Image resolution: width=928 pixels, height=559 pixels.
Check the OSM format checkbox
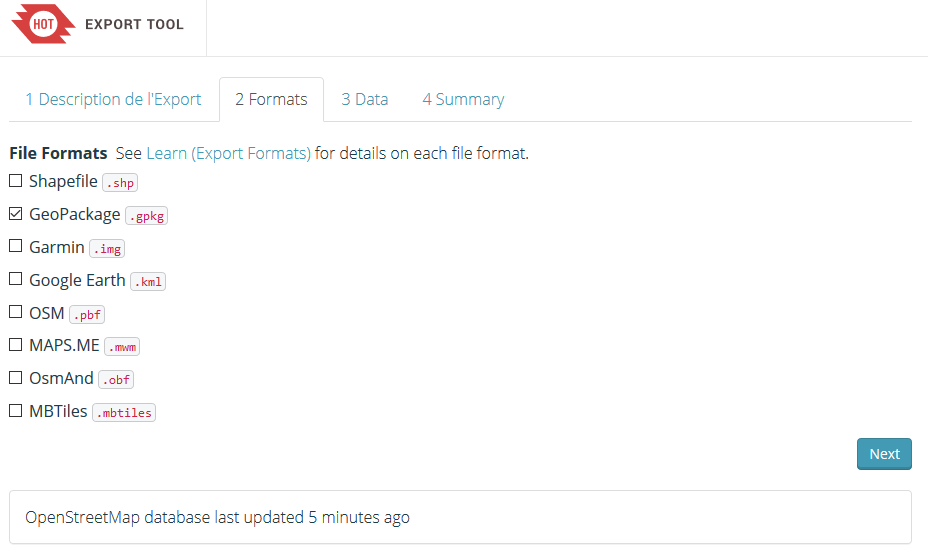[x=16, y=313]
